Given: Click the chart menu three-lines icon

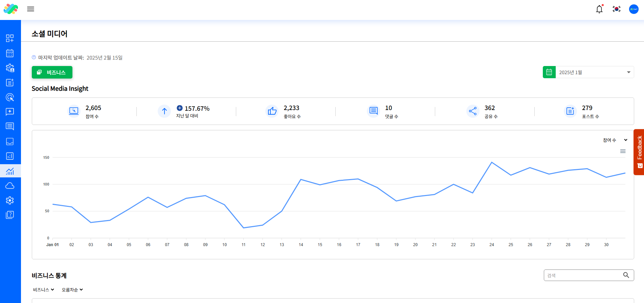Looking at the screenshot, I should 623,151.
